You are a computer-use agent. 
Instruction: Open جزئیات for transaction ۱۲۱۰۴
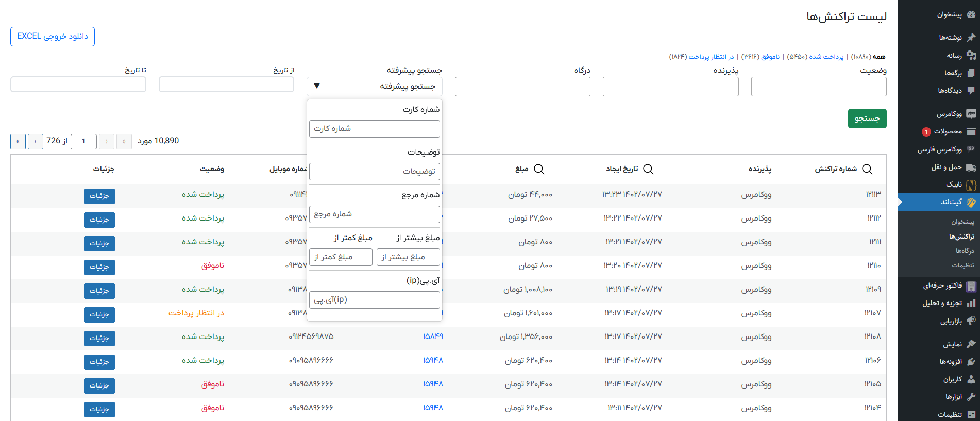(99, 410)
